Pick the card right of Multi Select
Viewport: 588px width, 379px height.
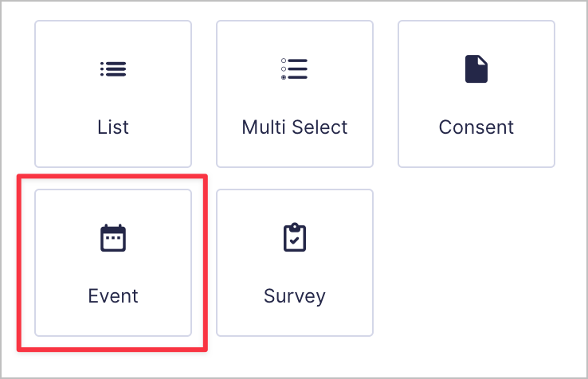[476, 94]
